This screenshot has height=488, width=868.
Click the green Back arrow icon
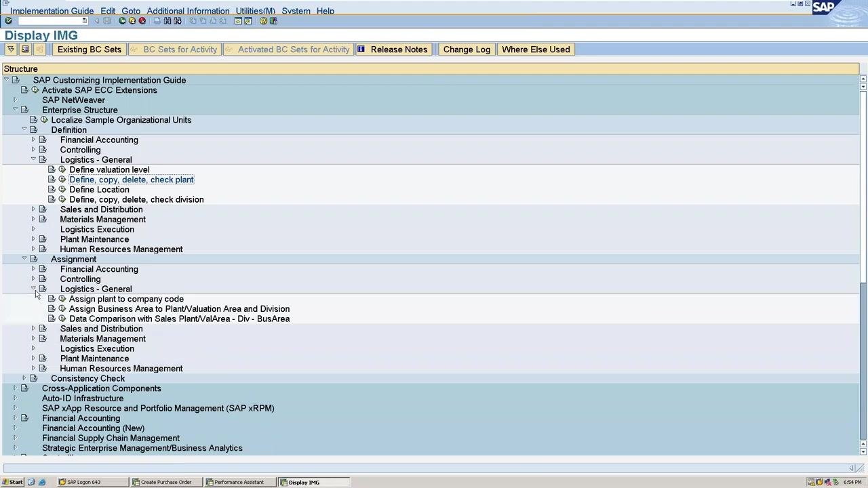122,21
